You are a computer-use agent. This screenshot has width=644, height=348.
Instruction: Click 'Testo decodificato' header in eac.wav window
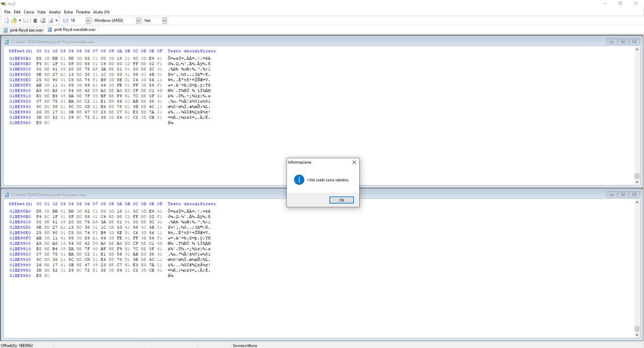(x=192, y=204)
